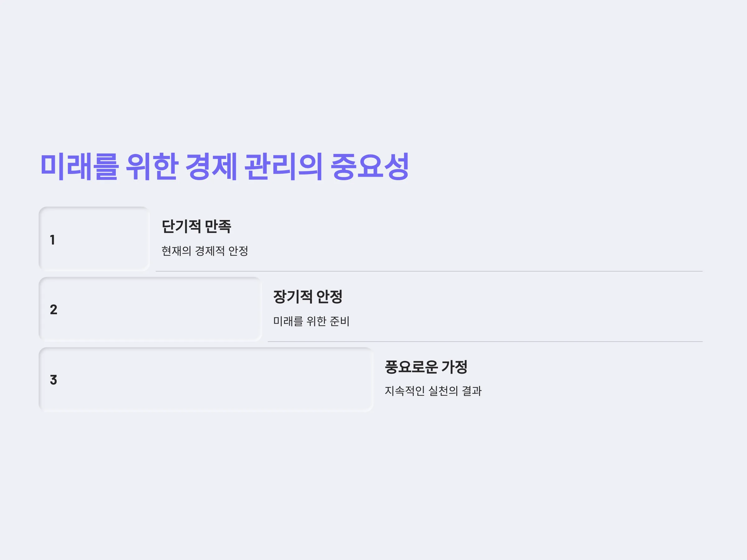Click the word 미래를 in the title

coord(79,166)
